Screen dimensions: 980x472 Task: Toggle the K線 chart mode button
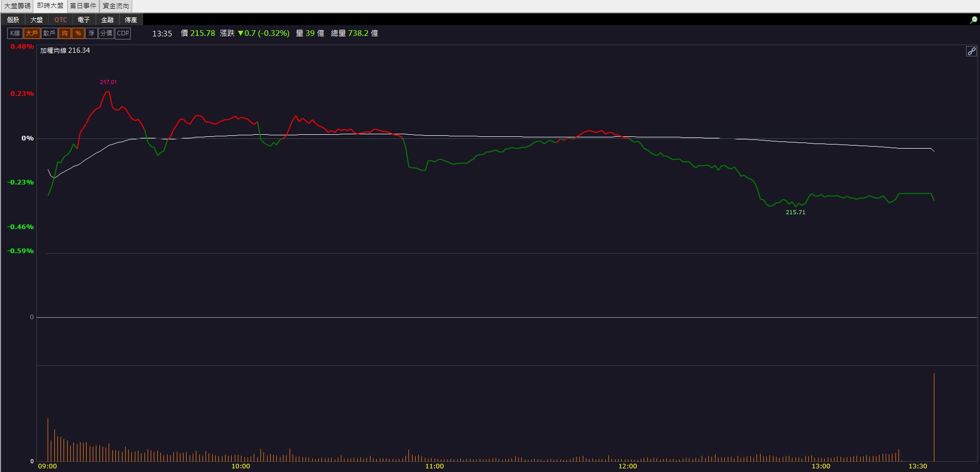point(15,33)
